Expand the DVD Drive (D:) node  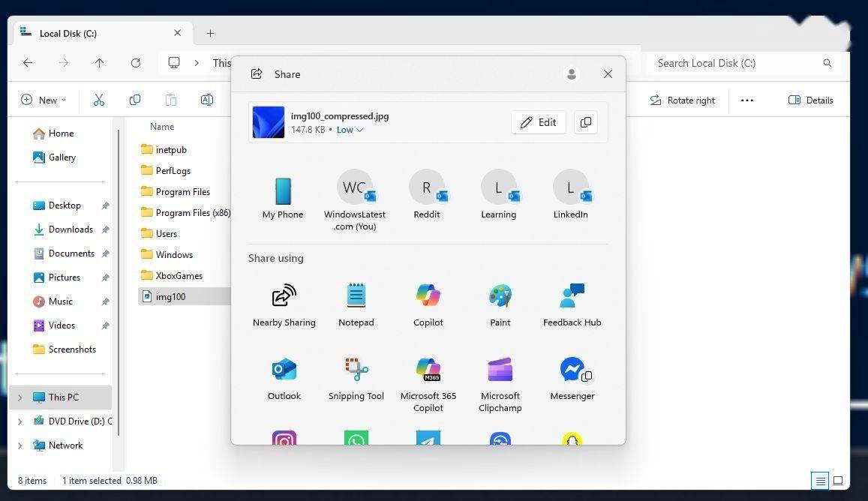pos(20,421)
